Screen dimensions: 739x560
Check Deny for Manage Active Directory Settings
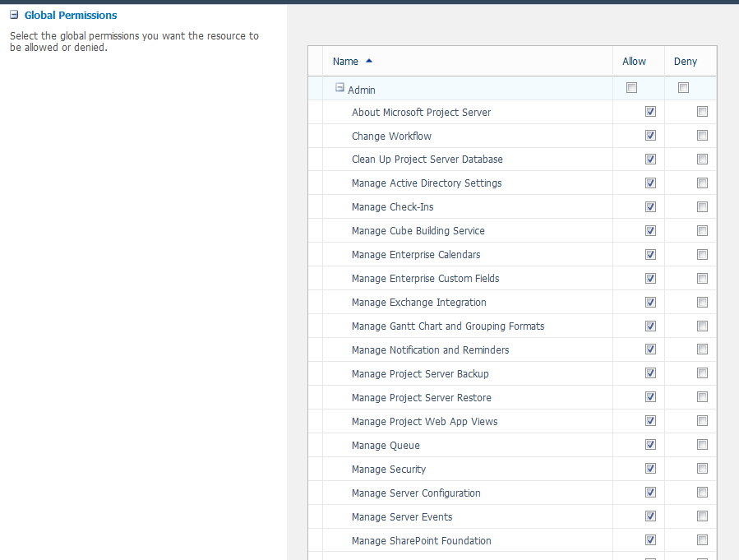[702, 183]
